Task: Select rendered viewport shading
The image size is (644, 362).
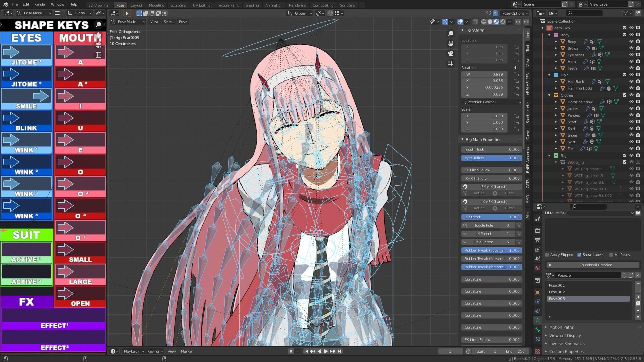Action: (x=503, y=22)
